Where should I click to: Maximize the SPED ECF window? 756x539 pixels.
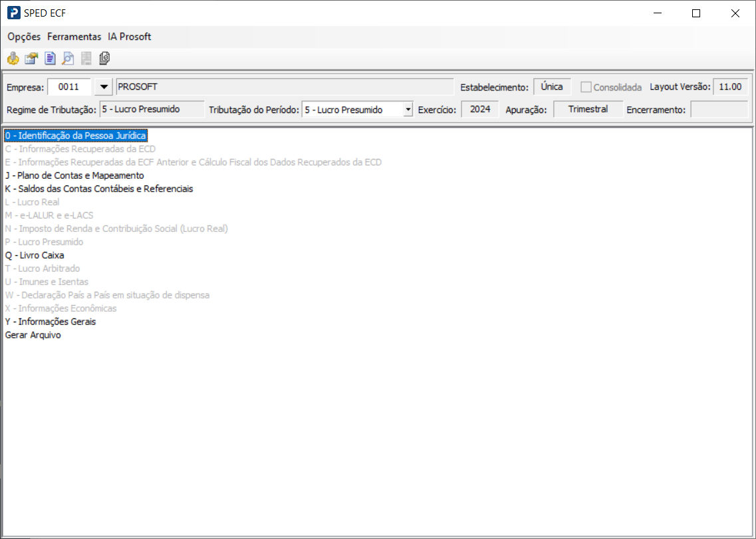click(695, 13)
